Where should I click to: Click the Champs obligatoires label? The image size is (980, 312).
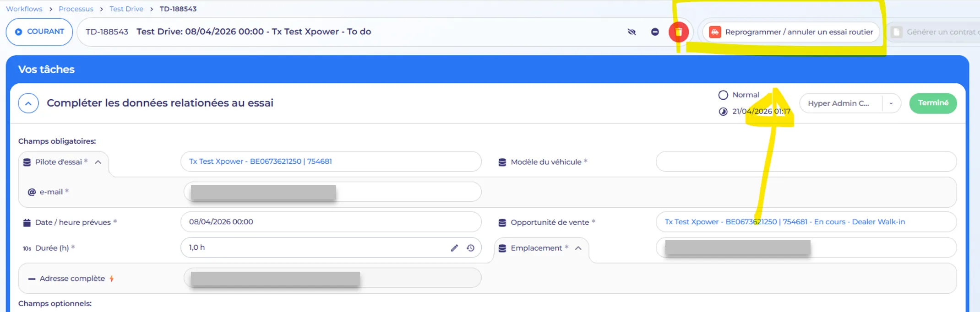click(57, 141)
